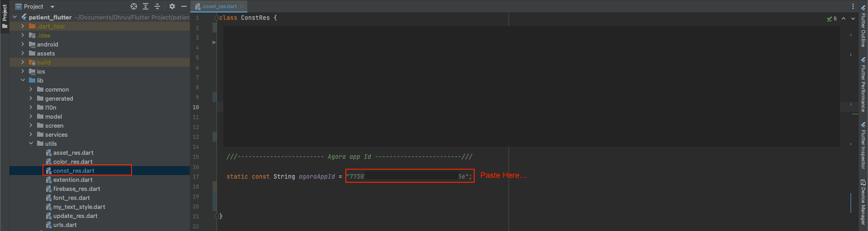Click the Agora app Id comment line
The height and width of the screenshot is (231, 868).
tap(349, 157)
